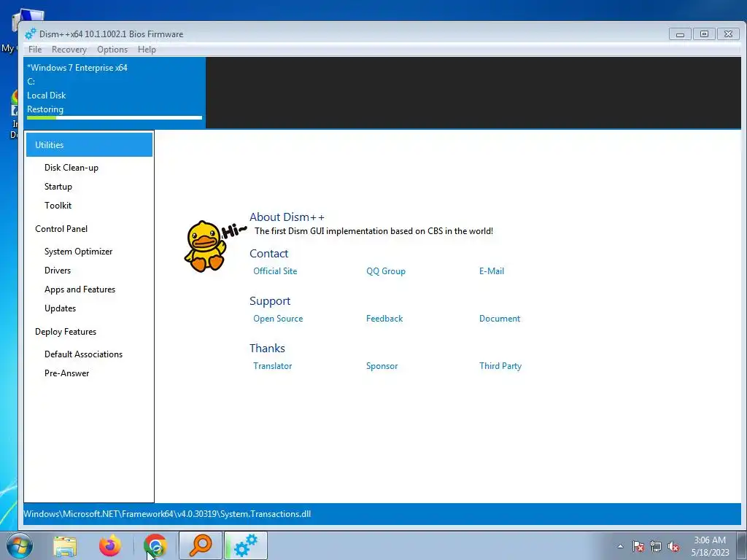Select the Deploy Features section
The width and height of the screenshot is (747, 560).
(66, 332)
